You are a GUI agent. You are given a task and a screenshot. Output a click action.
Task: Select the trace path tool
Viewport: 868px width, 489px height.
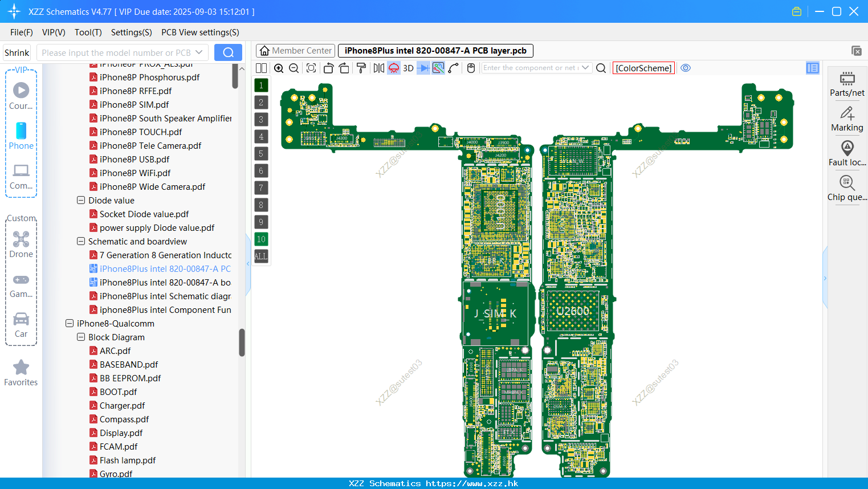[454, 68]
